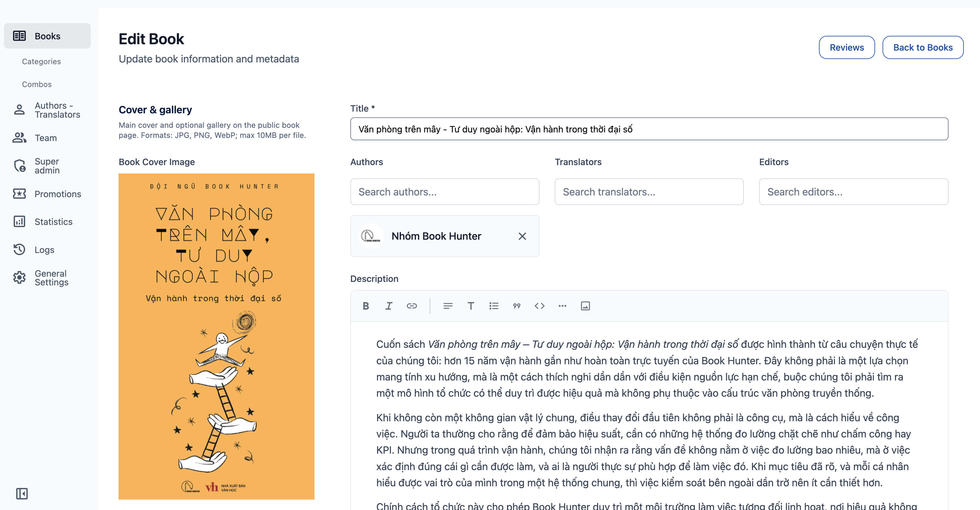Click the Team group icon
Viewport: 980px width, 510px height.
(19, 138)
